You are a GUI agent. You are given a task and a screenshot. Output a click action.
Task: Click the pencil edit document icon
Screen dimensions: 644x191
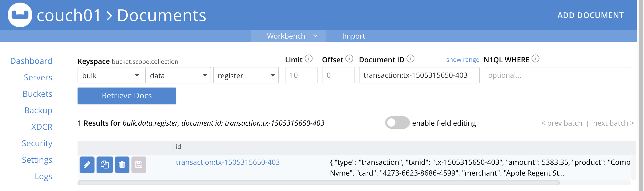coord(87,165)
